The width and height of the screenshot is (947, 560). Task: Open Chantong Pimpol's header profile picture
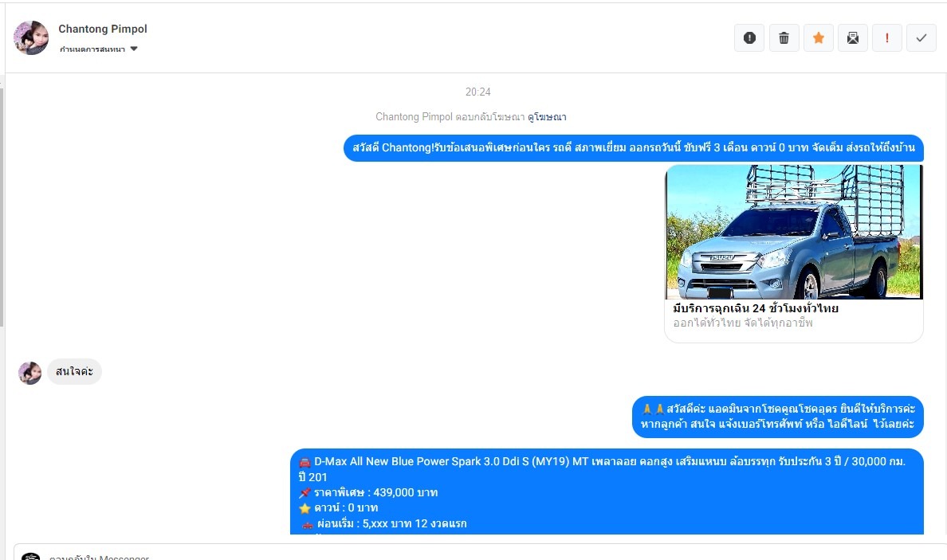tap(31, 37)
